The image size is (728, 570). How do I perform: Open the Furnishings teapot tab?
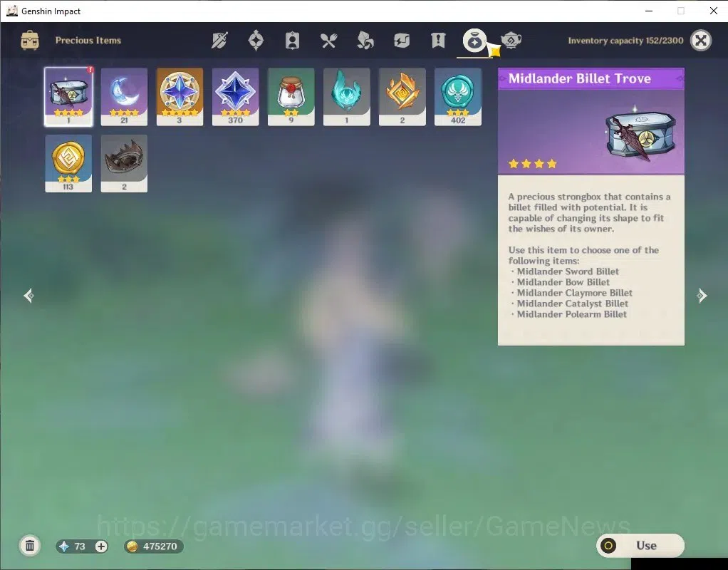511,41
